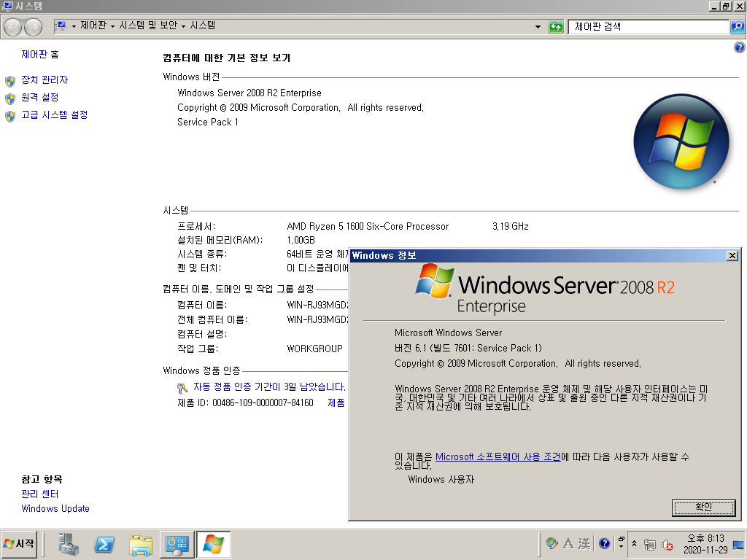Click the shield icon beside 원격 설정
Viewport: 747px width, 560px height.
coord(10,98)
